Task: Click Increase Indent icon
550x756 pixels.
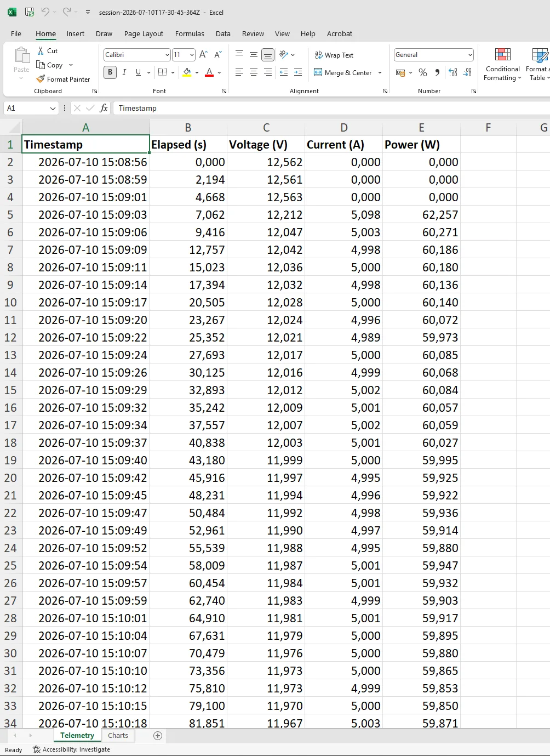Action: [298, 72]
